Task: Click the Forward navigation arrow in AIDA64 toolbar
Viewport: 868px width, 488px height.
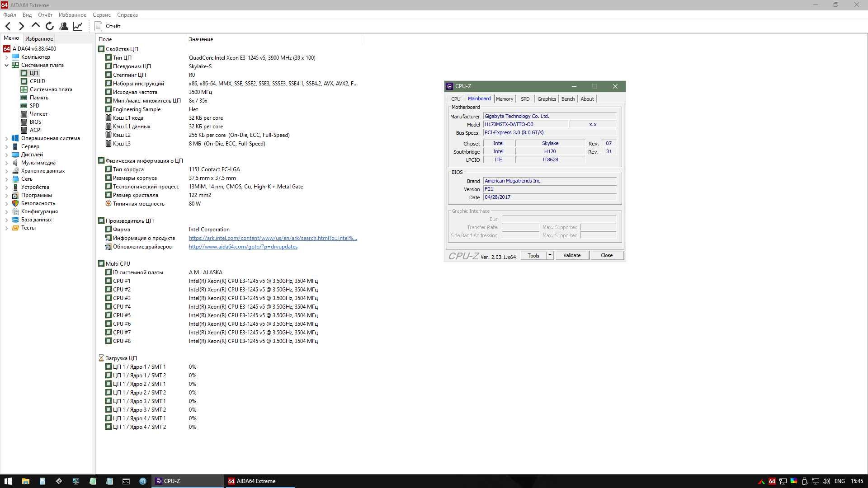Action: pyautogui.click(x=21, y=26)
